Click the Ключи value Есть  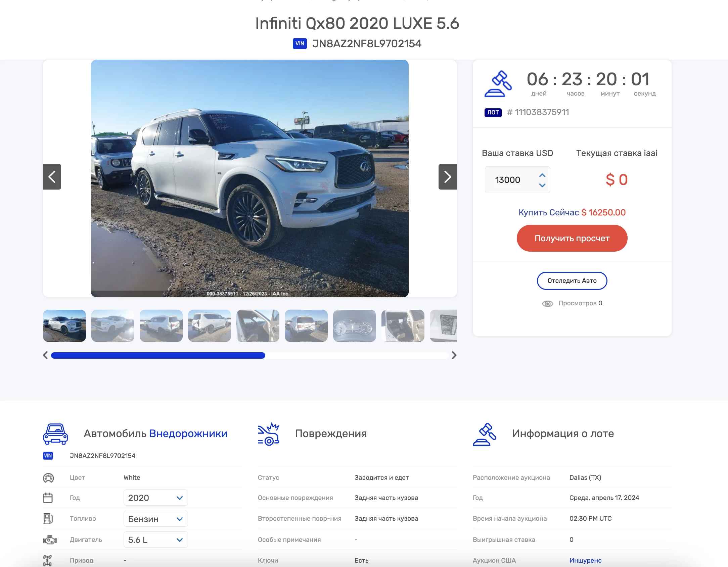point(361,560)
